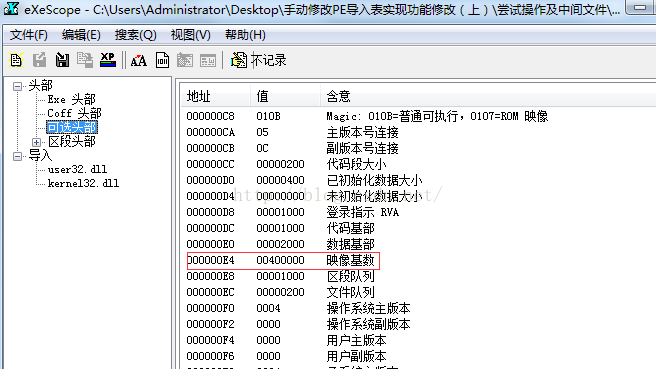Viewport: 656px width, 369px height.
Task: Open the 搜索(Q) menu
Action: pos(136,35)
